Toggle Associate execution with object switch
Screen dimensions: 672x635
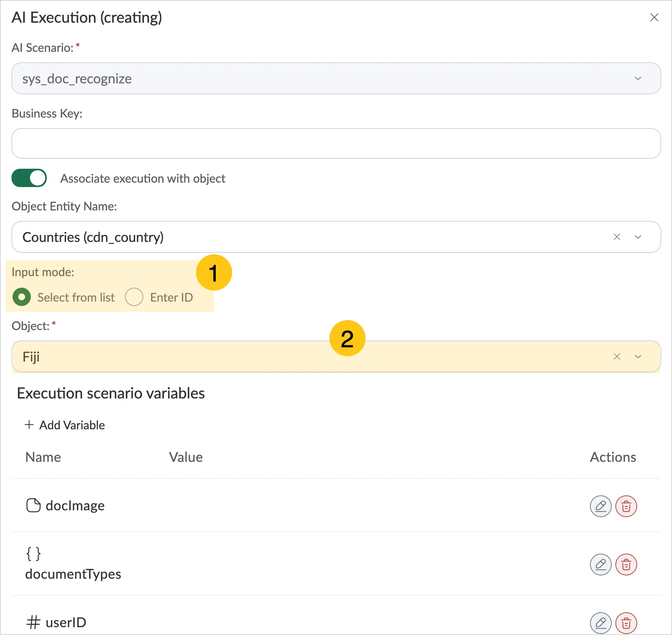point(29,178)
